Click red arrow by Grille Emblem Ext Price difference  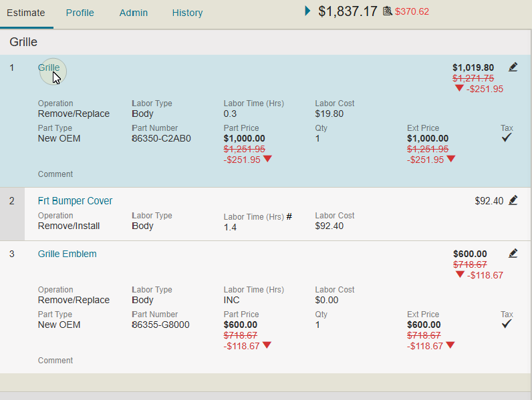pyautogui.click(x=450, y=345)
